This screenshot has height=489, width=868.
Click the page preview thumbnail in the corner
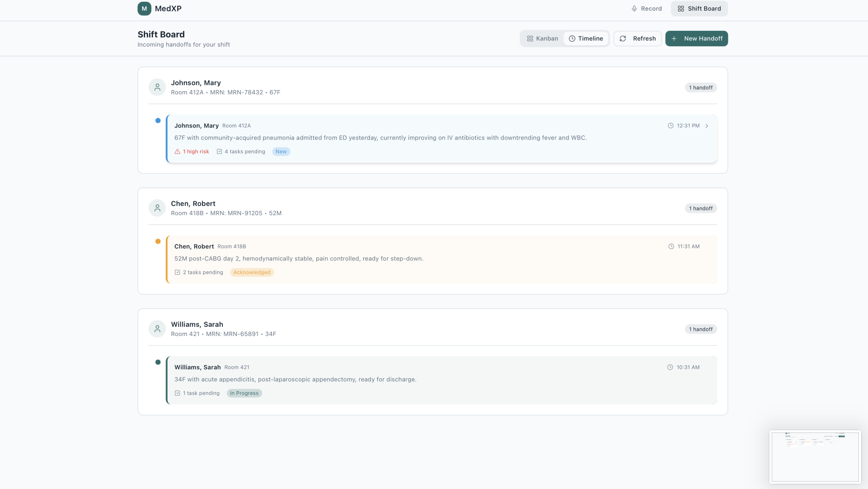pos(815,457)
